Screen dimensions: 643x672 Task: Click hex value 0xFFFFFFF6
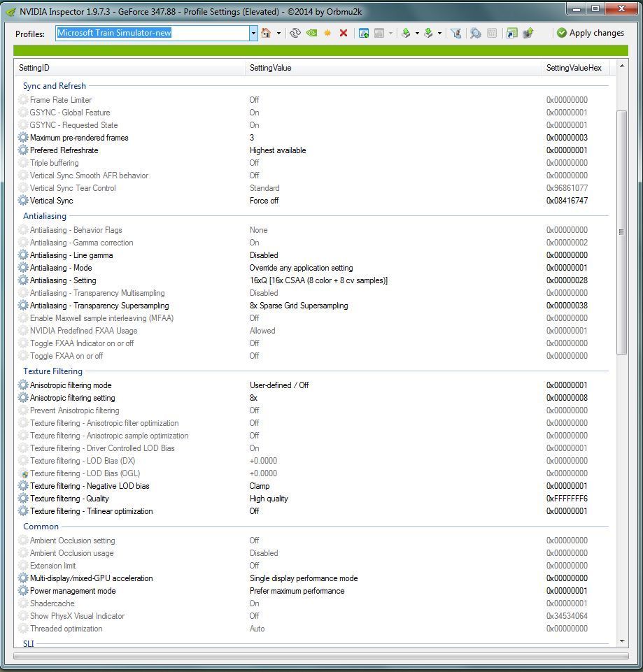tap(567, 499)
